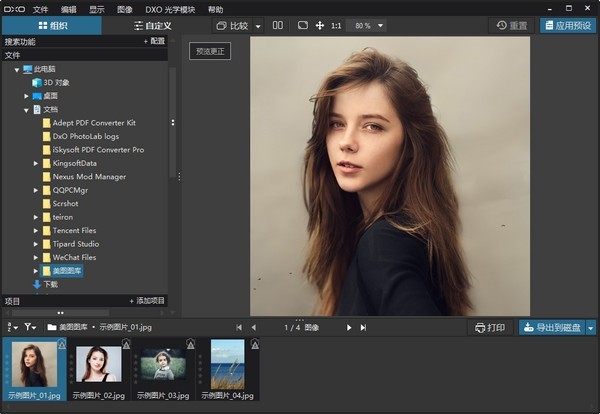The image size is (600, 414).
Task: Click the sort order icon in filmstrip bar
Action: click(11, 327)
